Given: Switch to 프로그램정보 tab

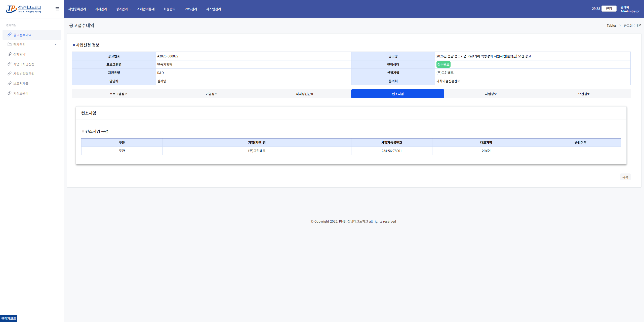Looking at the screenshot, I should 118,94.
